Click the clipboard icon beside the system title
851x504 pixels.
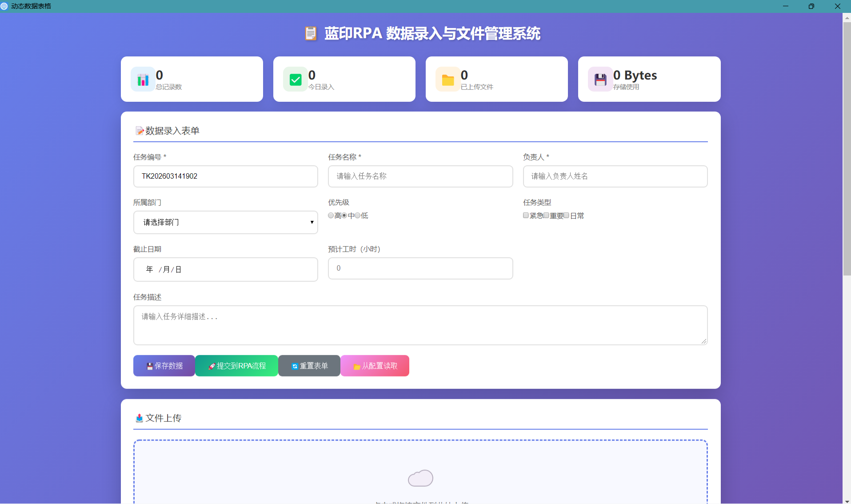click(311, 33)
